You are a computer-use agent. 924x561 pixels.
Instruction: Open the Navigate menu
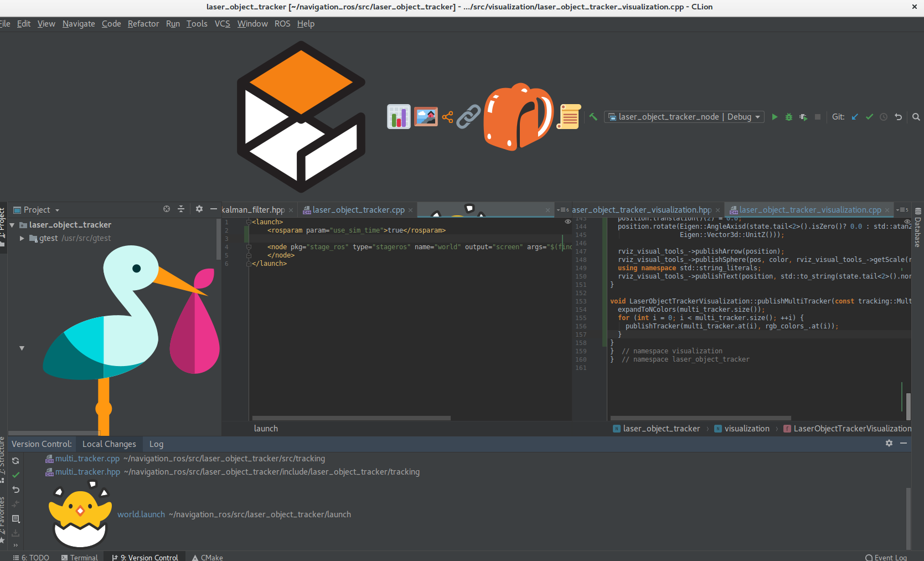click(79, 24)
